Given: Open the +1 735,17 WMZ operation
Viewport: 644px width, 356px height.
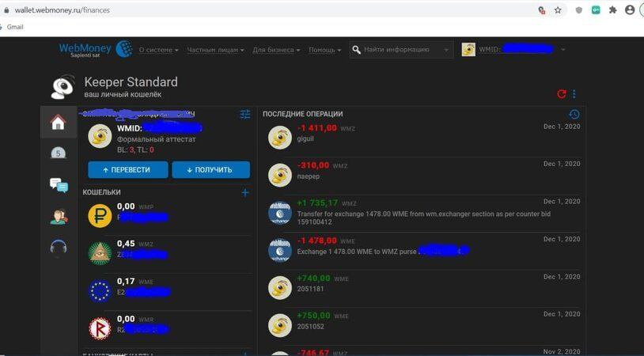Looking at the screenshot, I should tap(424, 213).
